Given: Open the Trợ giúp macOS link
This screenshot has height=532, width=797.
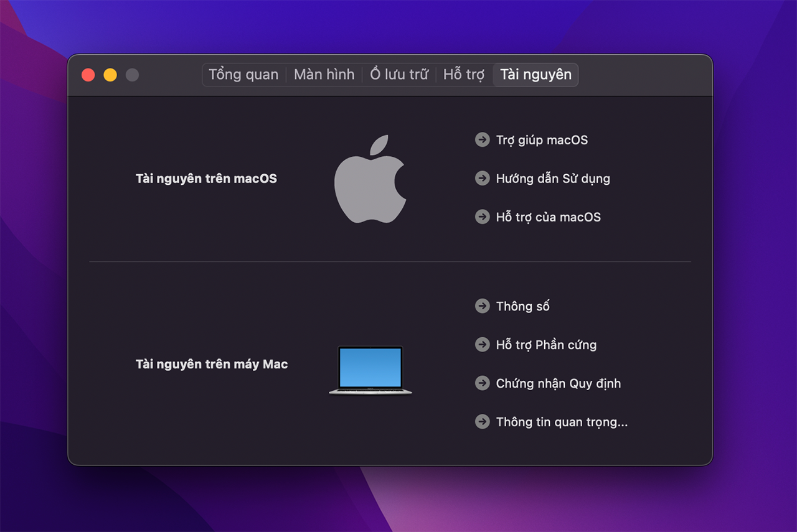Looking at the screenshot, I should coord(542,140).
